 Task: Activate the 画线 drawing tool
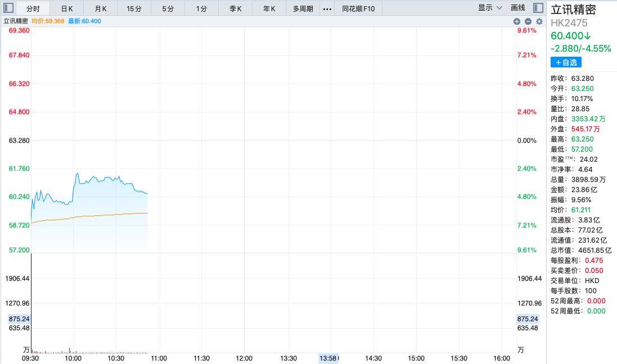coord(518,8)
